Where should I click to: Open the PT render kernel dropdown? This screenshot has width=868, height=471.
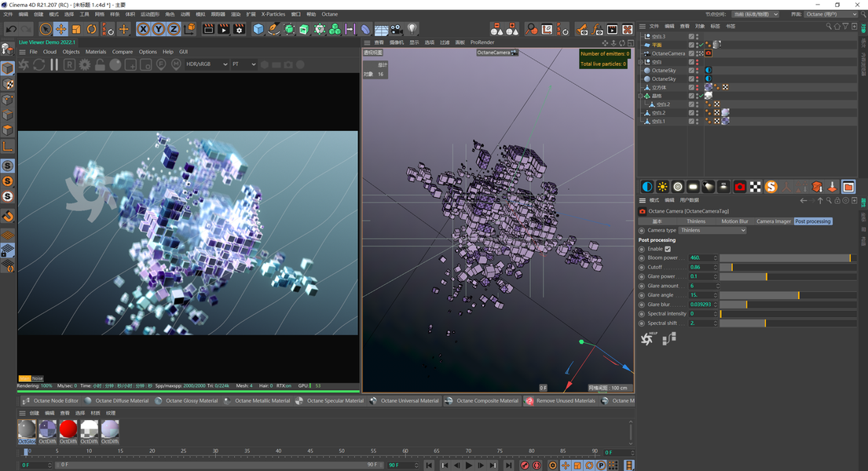pos(244,64)
